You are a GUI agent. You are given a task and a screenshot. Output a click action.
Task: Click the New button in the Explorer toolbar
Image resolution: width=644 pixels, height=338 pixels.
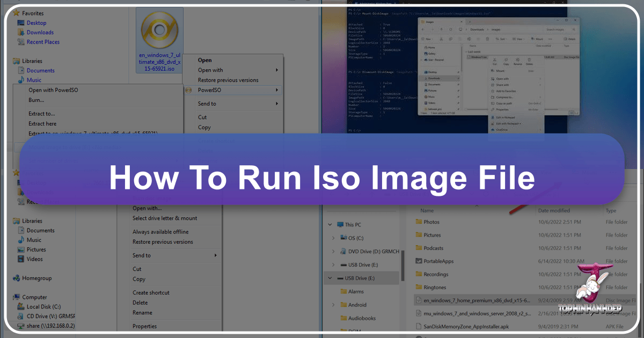(x=426, y=39)
